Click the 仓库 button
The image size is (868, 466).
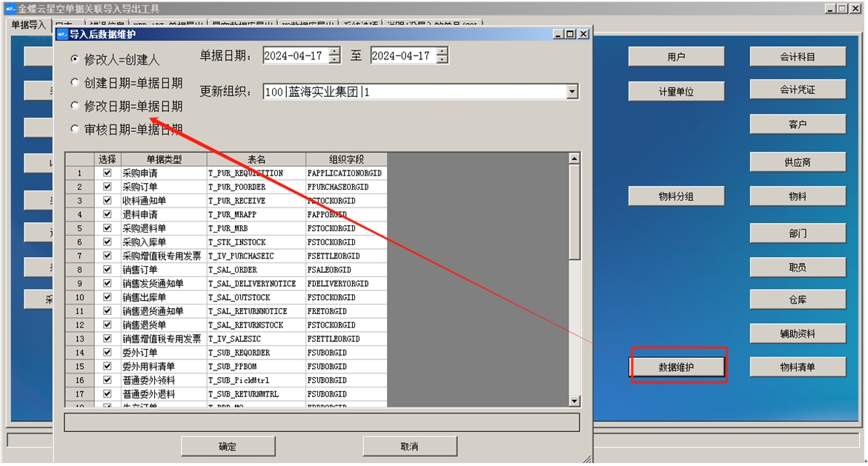798,299
